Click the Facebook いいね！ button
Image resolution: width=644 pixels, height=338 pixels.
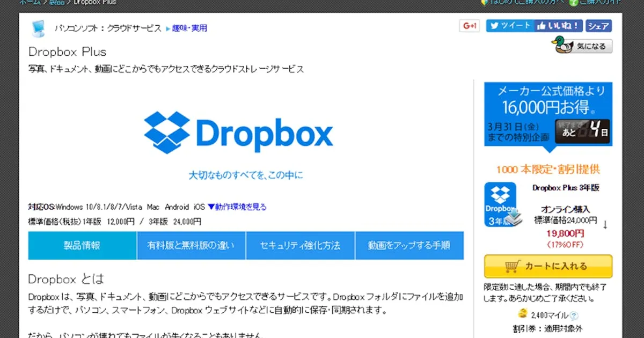(x=559, y=26)
